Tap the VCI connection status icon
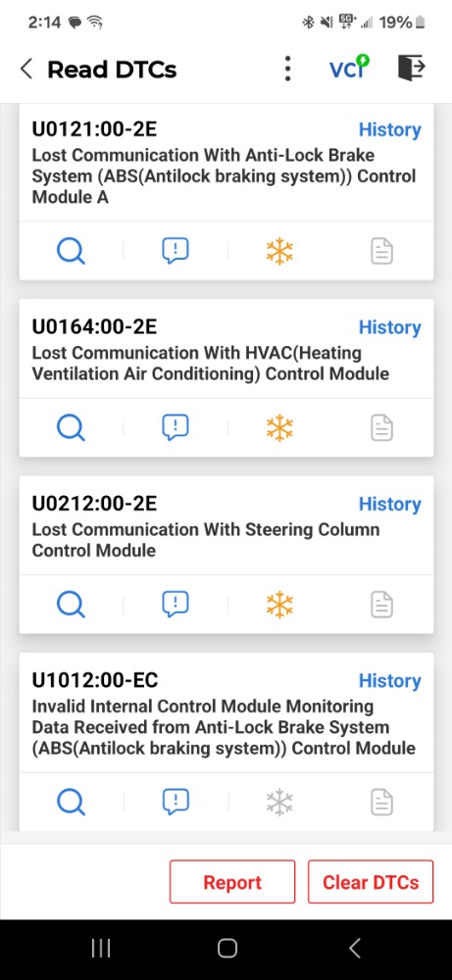Image resolution: width=452 pixels, height=980 pixels. click(x=349, y=68)
